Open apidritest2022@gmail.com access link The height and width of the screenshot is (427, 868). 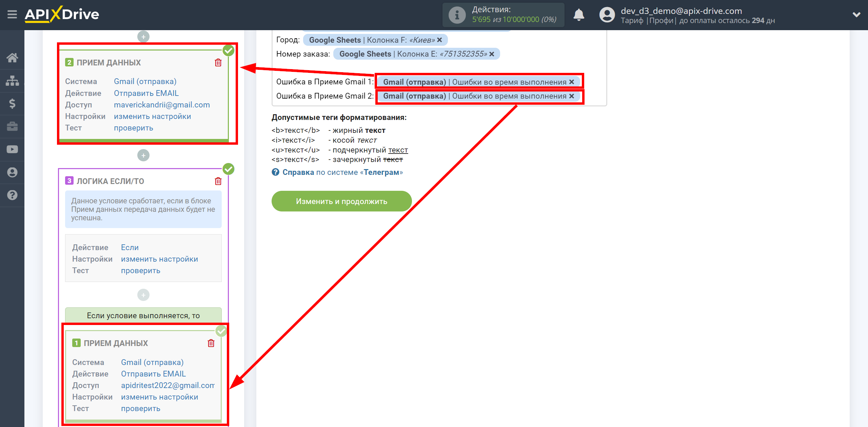168,386
